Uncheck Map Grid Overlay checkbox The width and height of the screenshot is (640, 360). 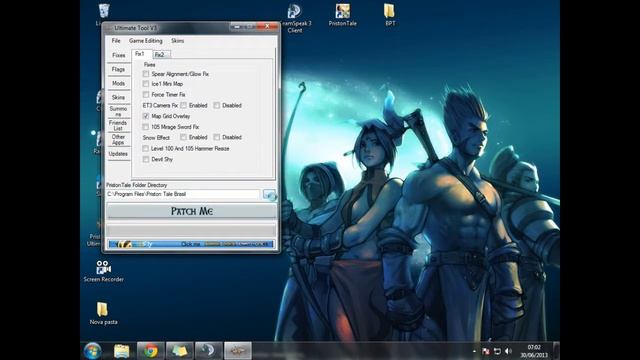[x=146, y=116]
